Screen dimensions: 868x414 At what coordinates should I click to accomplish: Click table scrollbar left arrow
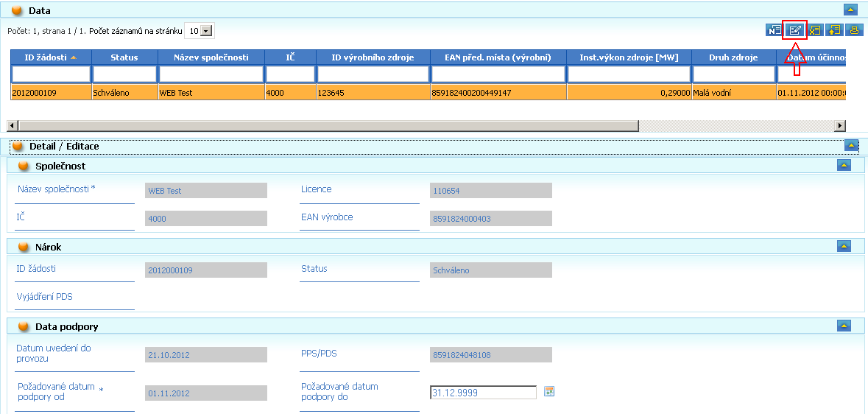[13, 125]
